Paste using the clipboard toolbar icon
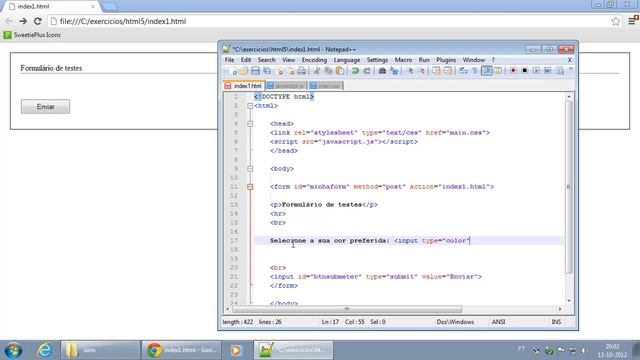Screen dimensions: 640x360 (340, 71)
